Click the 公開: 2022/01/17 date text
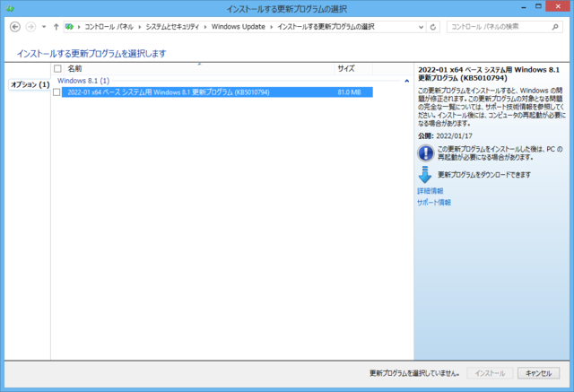This screenshot has width=574, height=392. (x=445, y=135)
